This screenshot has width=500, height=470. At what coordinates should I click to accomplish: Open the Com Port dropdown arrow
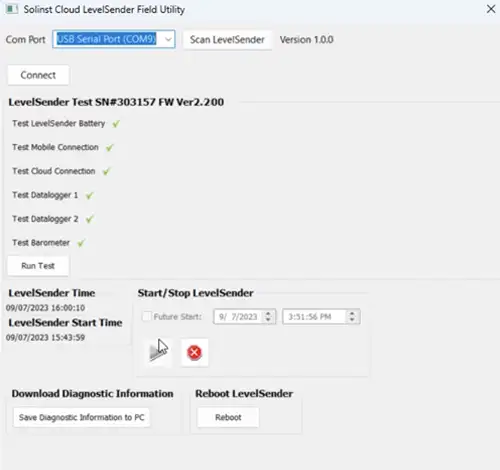168,39
